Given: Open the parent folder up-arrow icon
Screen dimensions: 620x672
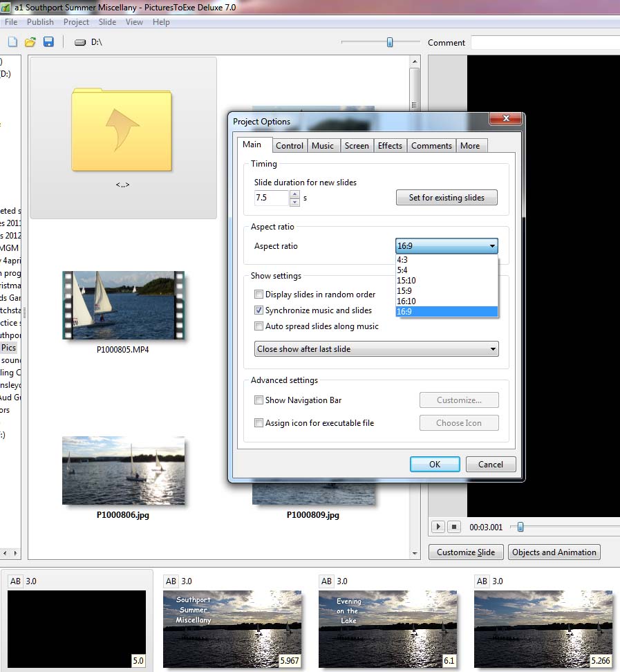Looking at the screenshot, I should pos(122,130).
